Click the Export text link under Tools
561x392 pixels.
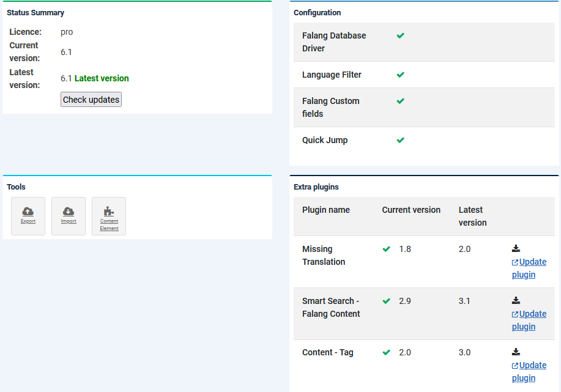pos(28,221)
